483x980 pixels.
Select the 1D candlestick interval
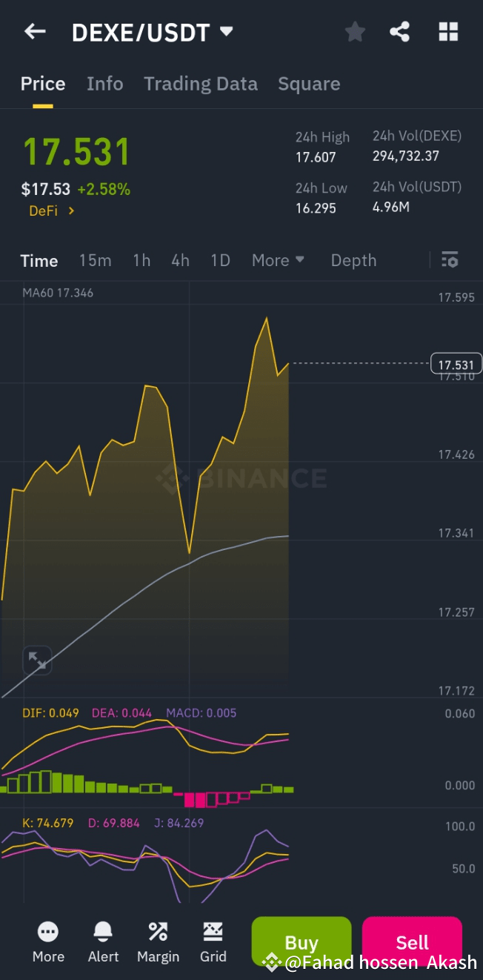pyautogui.click(x=220, y=260)
